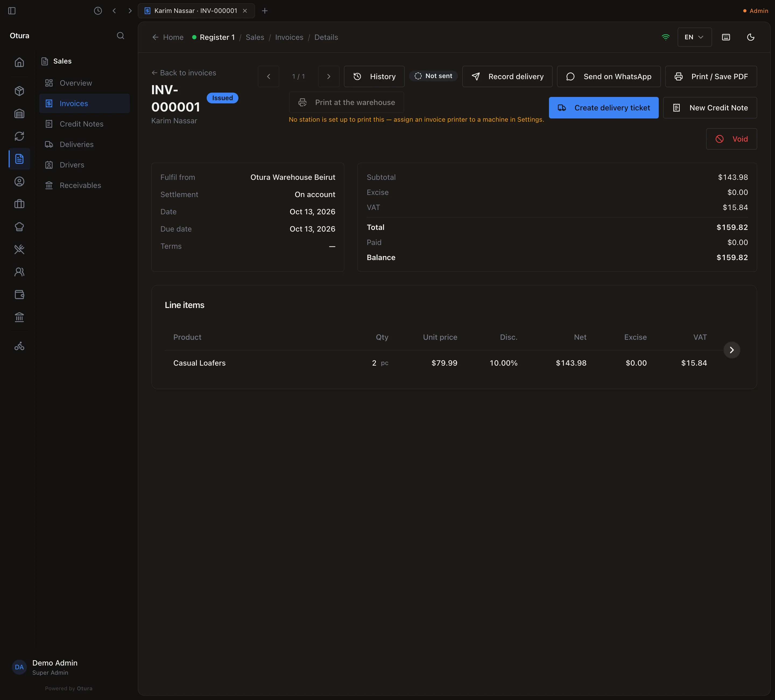Expand the line items table right arrow
The width and height of the screenshot is (775, 700).
pyautogui.click(x=732, y=350)
